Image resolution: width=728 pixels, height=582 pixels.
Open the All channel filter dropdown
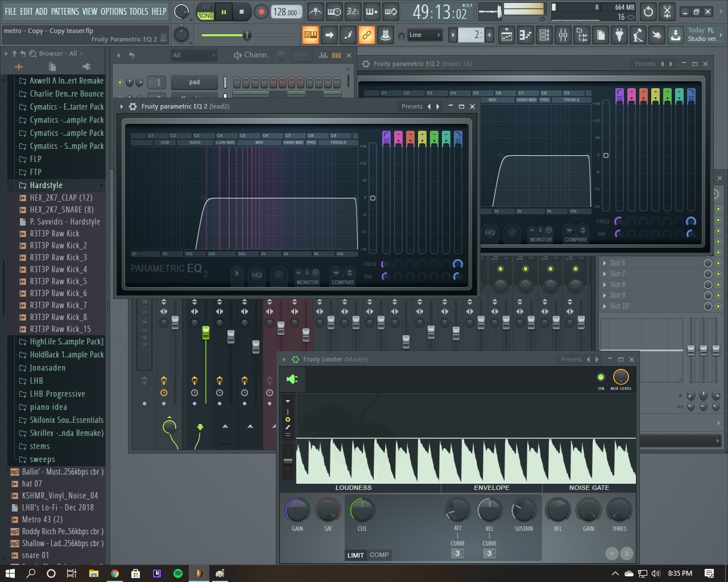[x=194, y=55]
